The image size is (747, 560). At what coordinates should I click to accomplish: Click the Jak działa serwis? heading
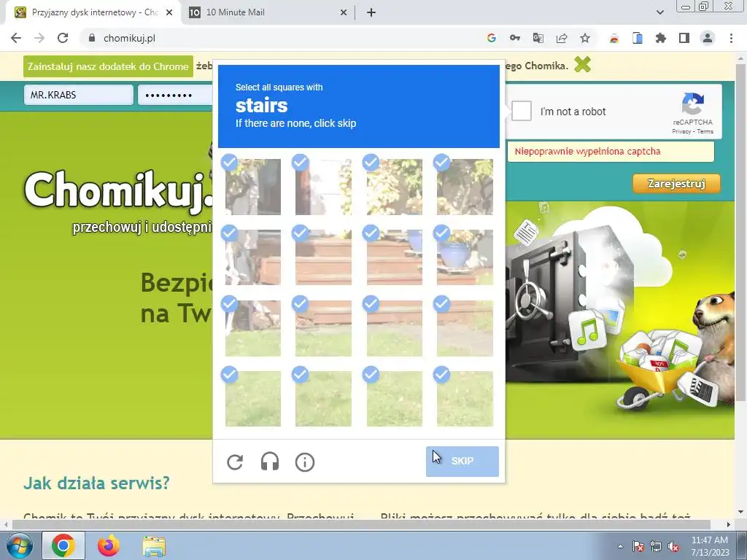[97, 483]
